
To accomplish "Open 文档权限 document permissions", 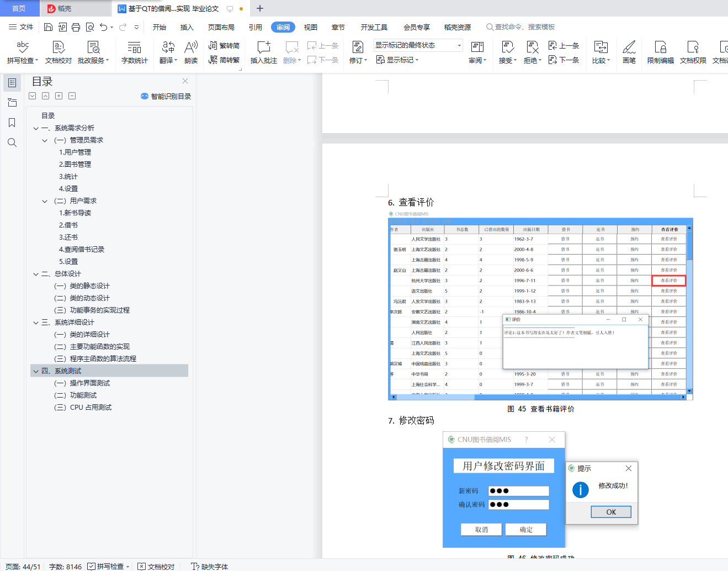I will click(x=693, y=52).
